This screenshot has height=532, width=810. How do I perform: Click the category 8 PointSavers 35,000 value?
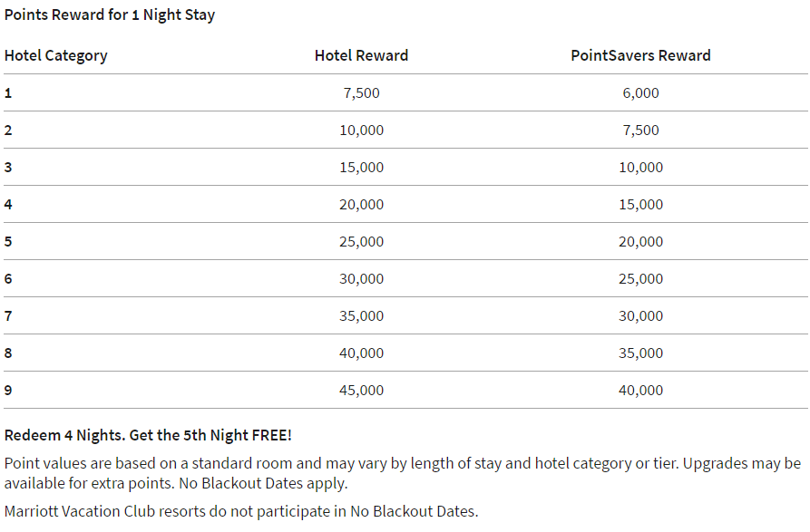640,353
